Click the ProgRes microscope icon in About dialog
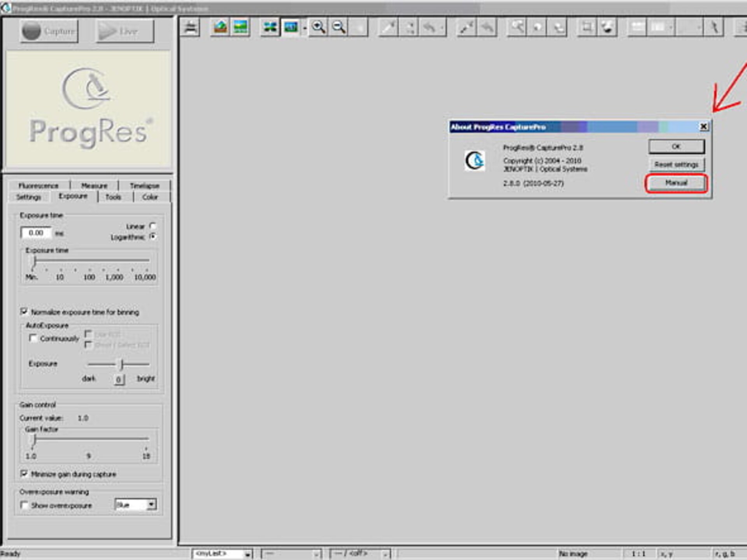This screenshot has height=560, width=747. tap(475, 160)
